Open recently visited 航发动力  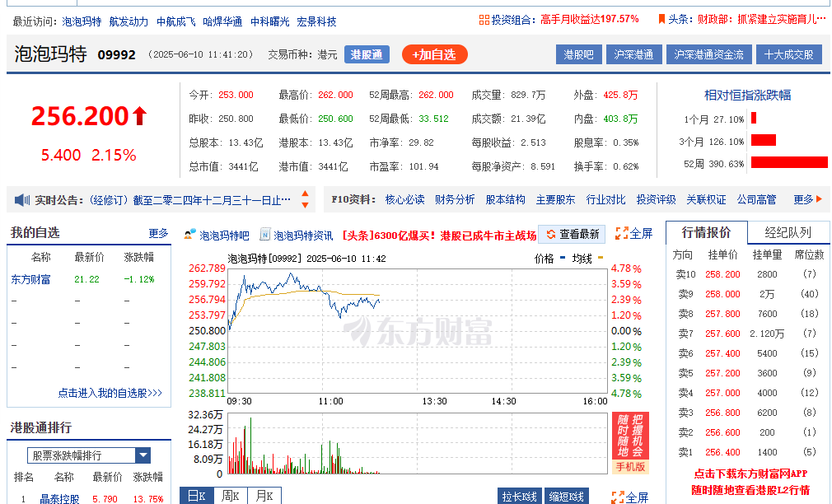pos(129,21)
